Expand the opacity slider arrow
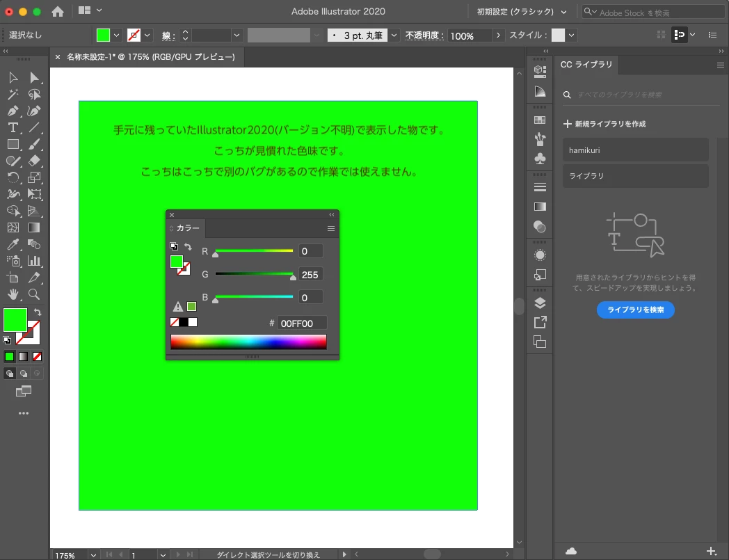 [x=498, y=35]
